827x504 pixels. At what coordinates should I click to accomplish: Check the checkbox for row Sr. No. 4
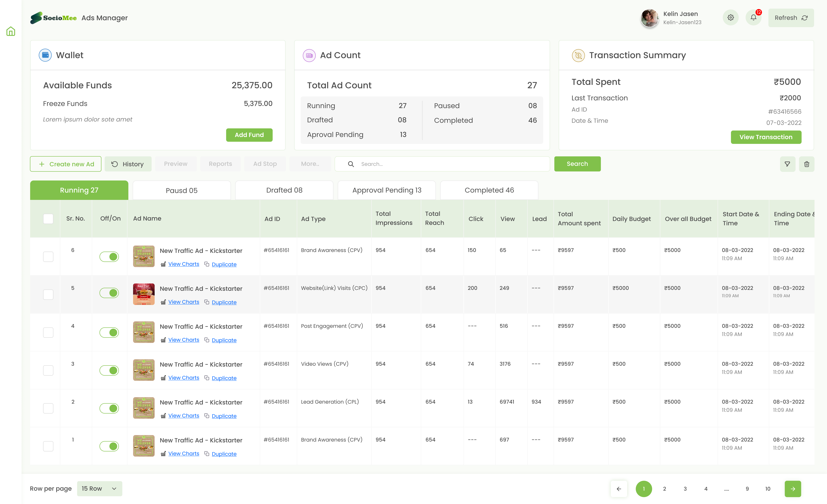[x=48, y=333]
